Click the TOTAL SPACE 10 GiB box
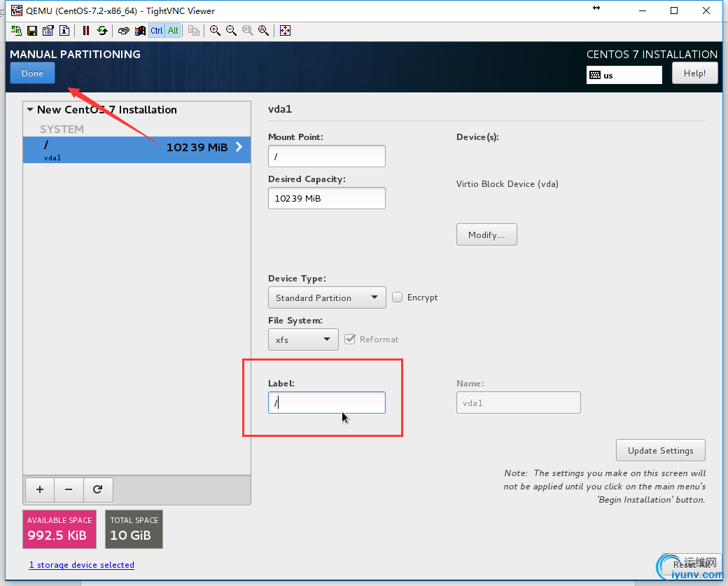Viewport: 728px width, 586px height. point(134,529)
